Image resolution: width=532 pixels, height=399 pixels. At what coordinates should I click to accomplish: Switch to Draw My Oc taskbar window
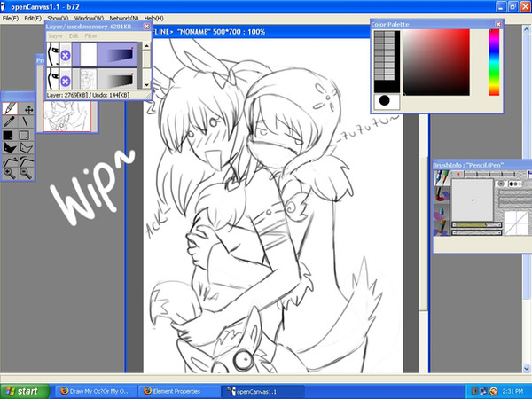pyautogui.click(x=96, y=391)
